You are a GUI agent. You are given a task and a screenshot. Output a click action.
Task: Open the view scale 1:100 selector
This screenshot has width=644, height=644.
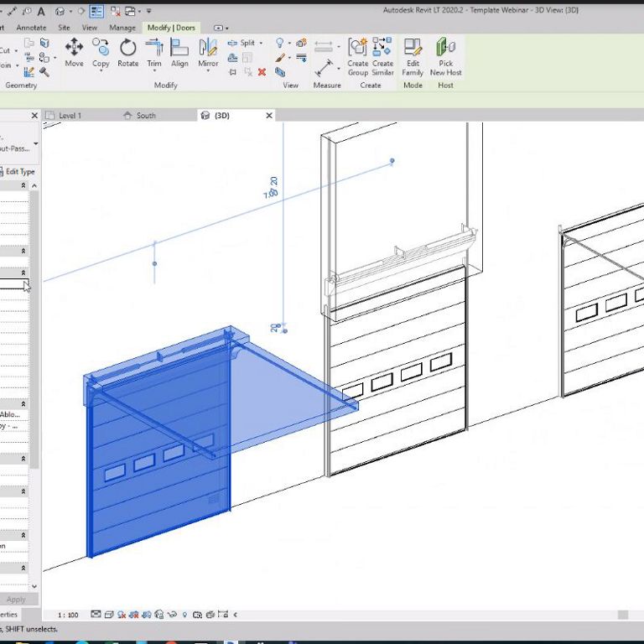69,615
